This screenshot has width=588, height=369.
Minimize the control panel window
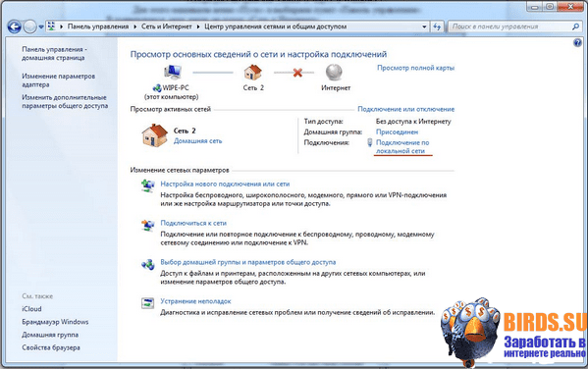pos(534,6)
